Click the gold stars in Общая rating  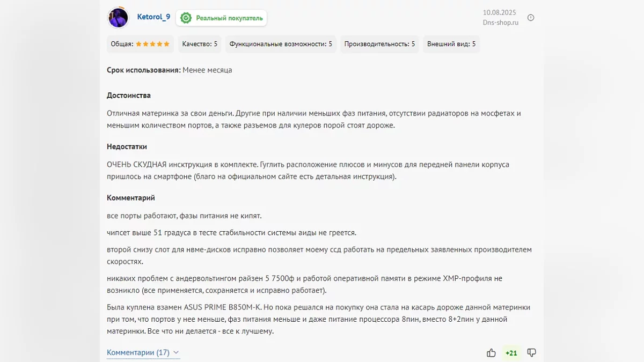(x=153, y=44)
